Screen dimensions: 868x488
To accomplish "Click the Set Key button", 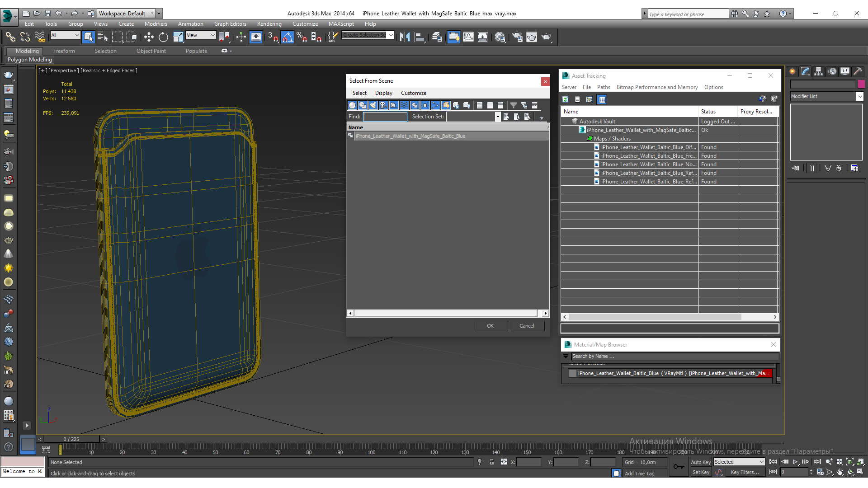I will click(x=701, y=472).
